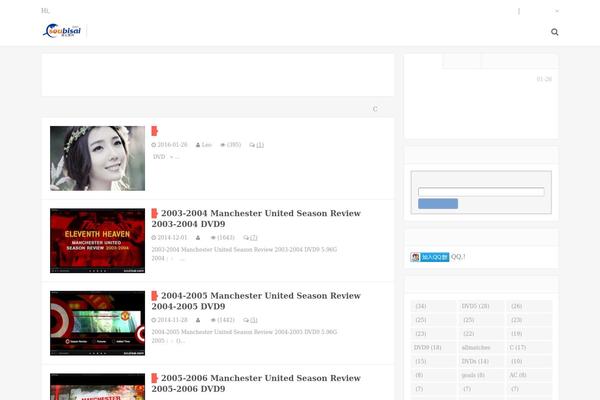The height and width of the screenshot is (400, 600).
Task: Open the woman portrait thumbnail
Action: (x=98, y=158)
